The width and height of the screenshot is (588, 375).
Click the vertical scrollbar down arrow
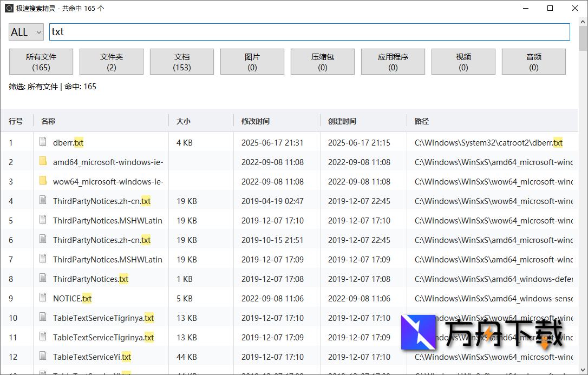pos(583,370)
